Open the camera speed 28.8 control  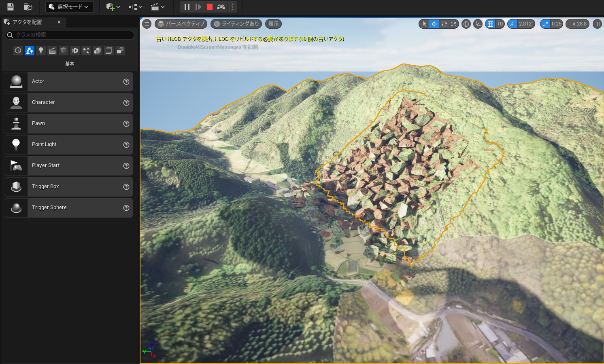point(577,24)
